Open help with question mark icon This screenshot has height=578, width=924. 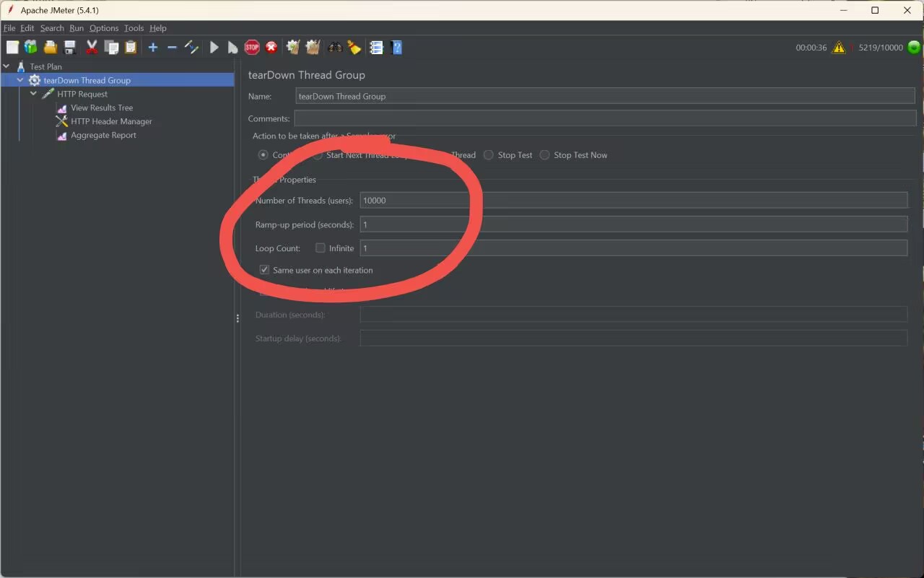(396, 48)
